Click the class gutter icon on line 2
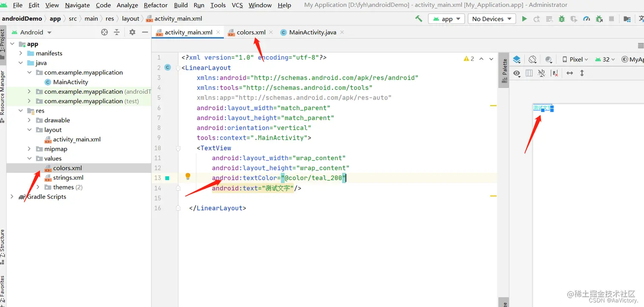 [x=167, y=67]
